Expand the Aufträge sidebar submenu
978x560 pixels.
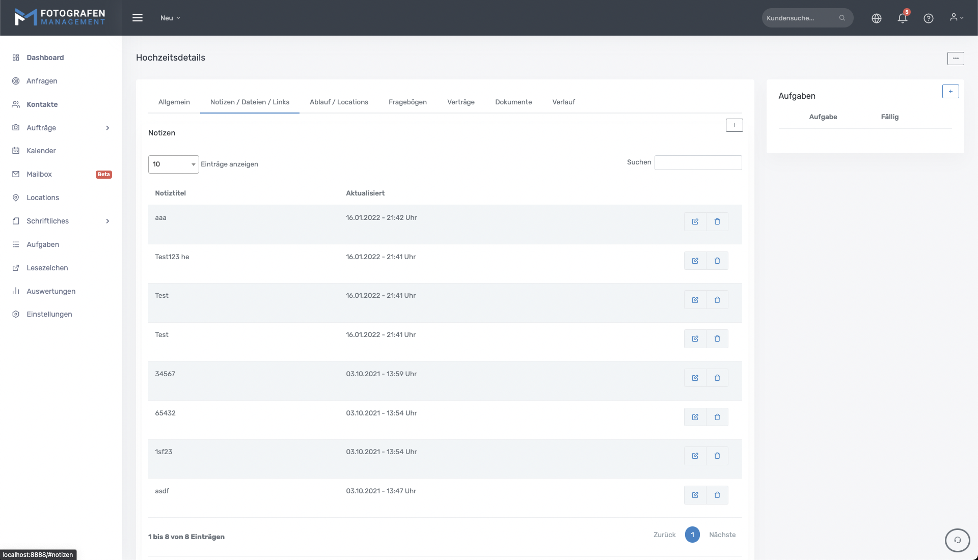click(x=107, y=128)
